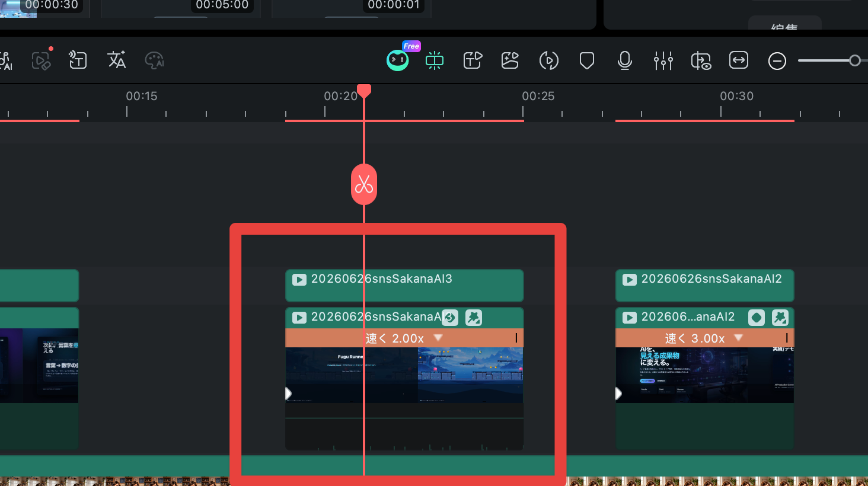
Task: Click the green smart cut bracket icon
Action: point(435,60)
